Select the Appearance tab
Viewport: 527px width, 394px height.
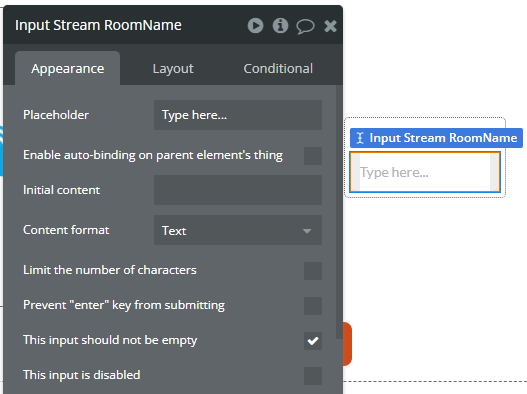tap(68, 68)
